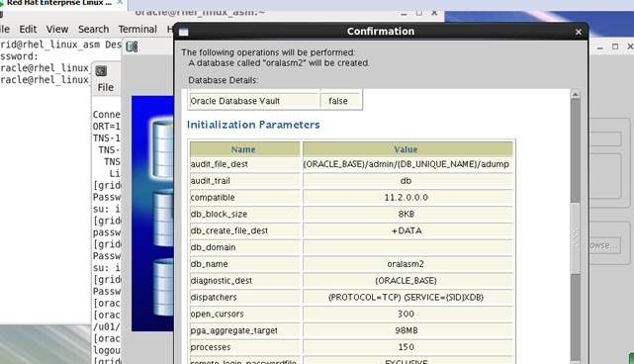Image resolution: width=634 pixels, height=364 pixels.
Task: Click the db value for audit_trail
Action: [406, 181]
